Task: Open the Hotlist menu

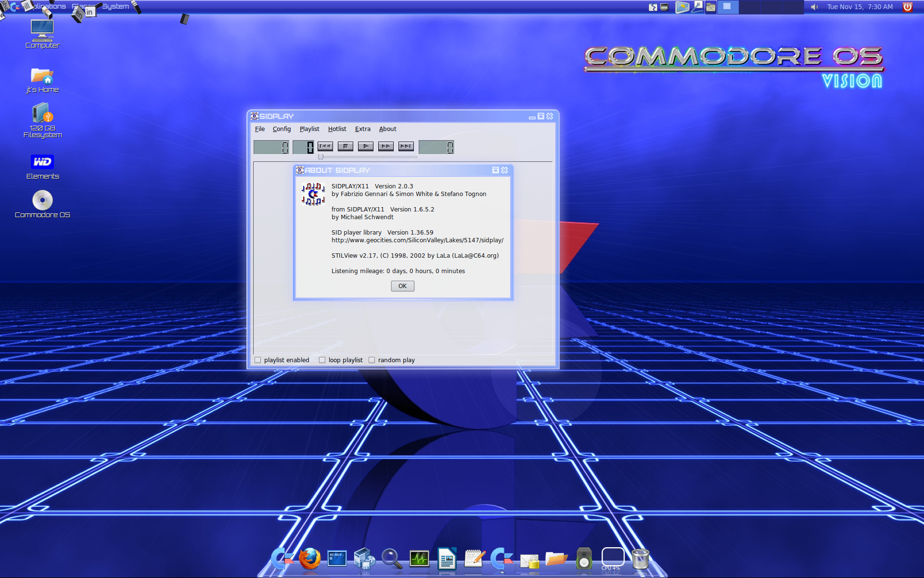Action: point(337,129)
